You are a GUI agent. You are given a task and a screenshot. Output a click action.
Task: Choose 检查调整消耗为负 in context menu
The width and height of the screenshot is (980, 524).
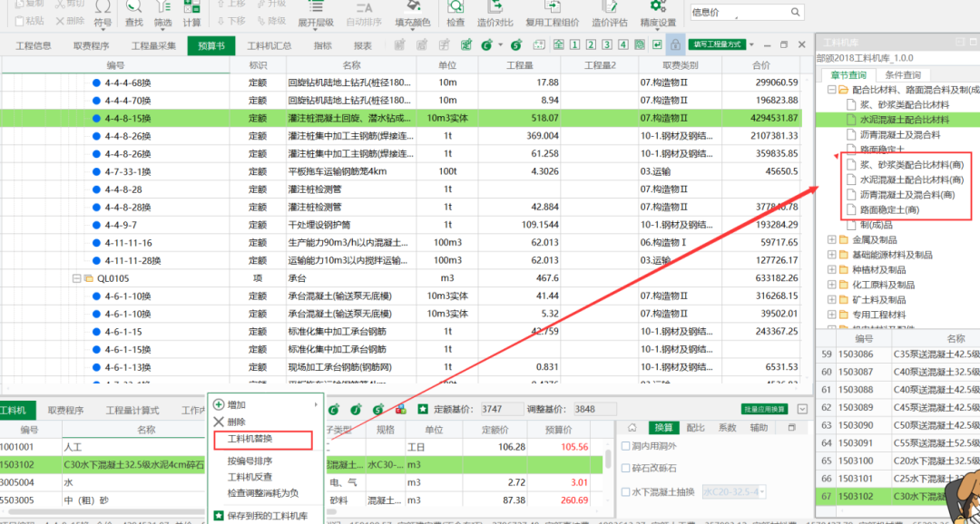pos(265,493)
